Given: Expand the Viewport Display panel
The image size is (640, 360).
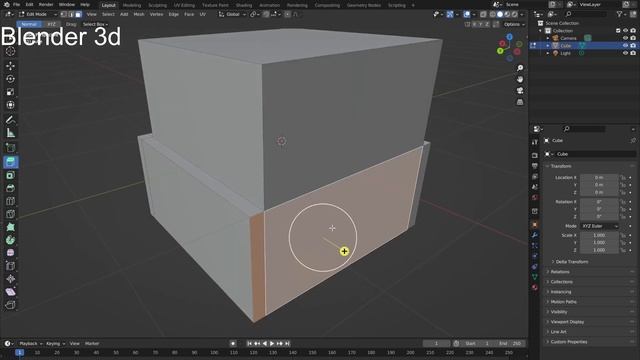Looking at the screenshot, I should click(590, 322).
